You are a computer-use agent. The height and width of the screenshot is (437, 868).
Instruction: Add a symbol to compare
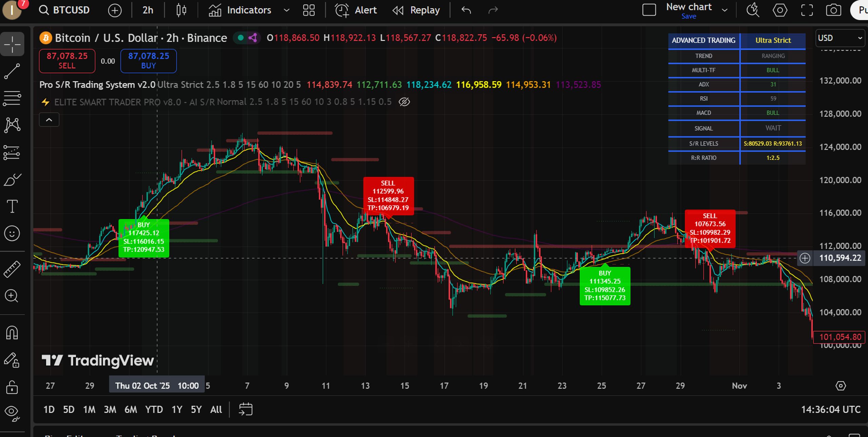coord(115,10)
